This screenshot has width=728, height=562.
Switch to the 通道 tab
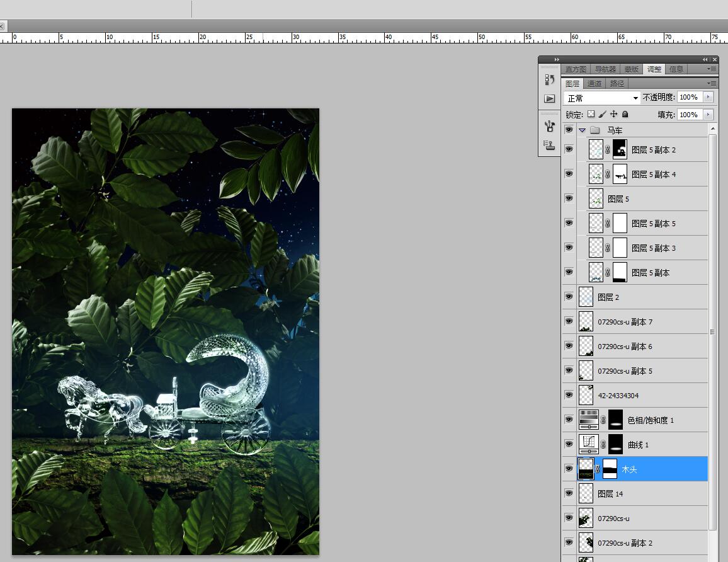(x=594, y=84)
